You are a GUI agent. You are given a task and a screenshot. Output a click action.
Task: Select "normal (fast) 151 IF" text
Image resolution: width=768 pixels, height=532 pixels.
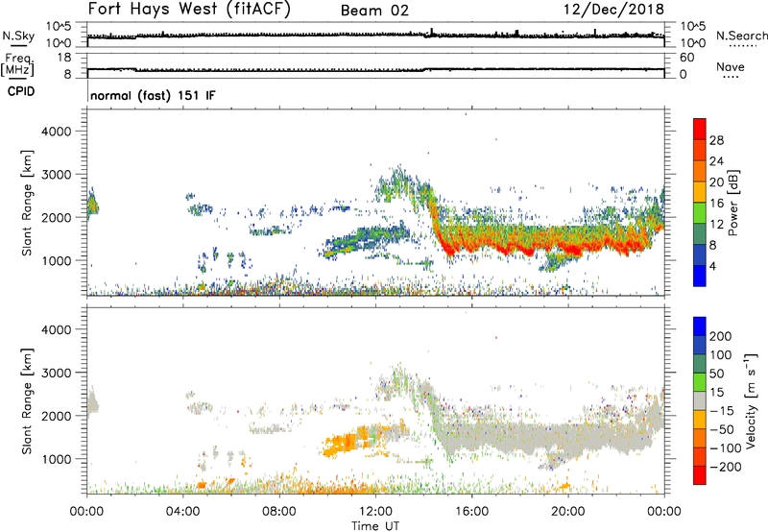153,95
